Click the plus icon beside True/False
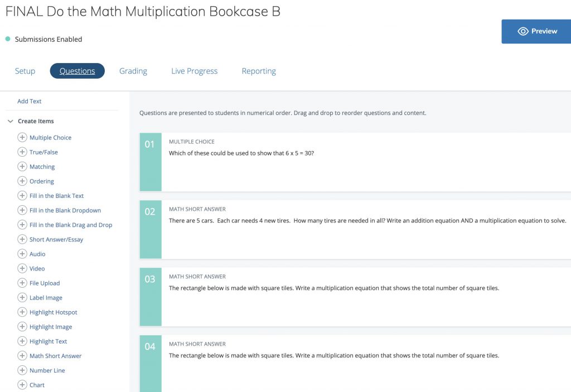This screenshot has height=392, width=571. pos(22,152)
